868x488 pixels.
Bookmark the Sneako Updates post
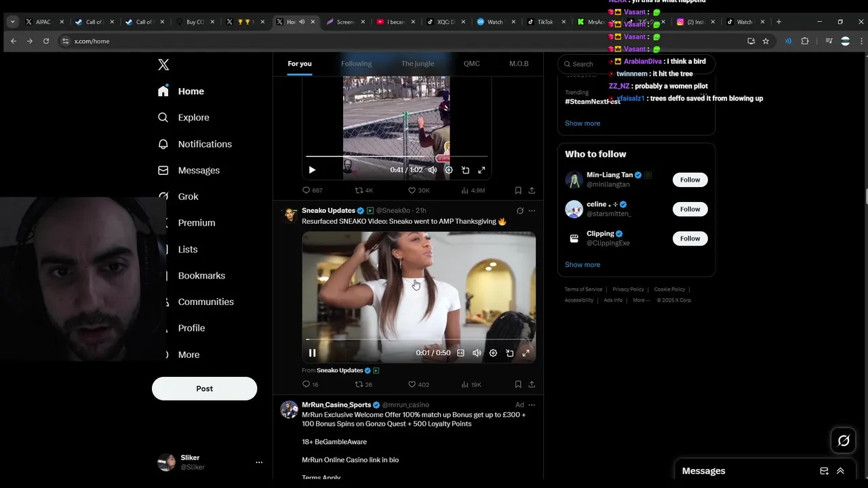coord(518,384)
